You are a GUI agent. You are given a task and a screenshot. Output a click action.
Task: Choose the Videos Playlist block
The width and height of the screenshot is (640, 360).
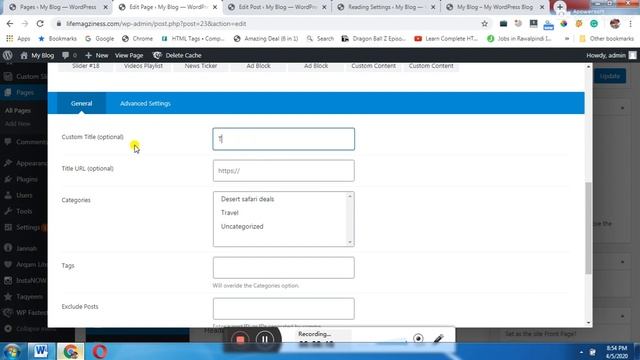pos(143,67)
